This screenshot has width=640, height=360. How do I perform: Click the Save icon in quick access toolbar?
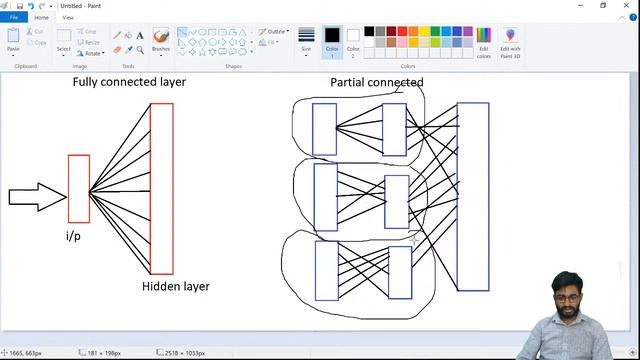(x=20, y=6)
